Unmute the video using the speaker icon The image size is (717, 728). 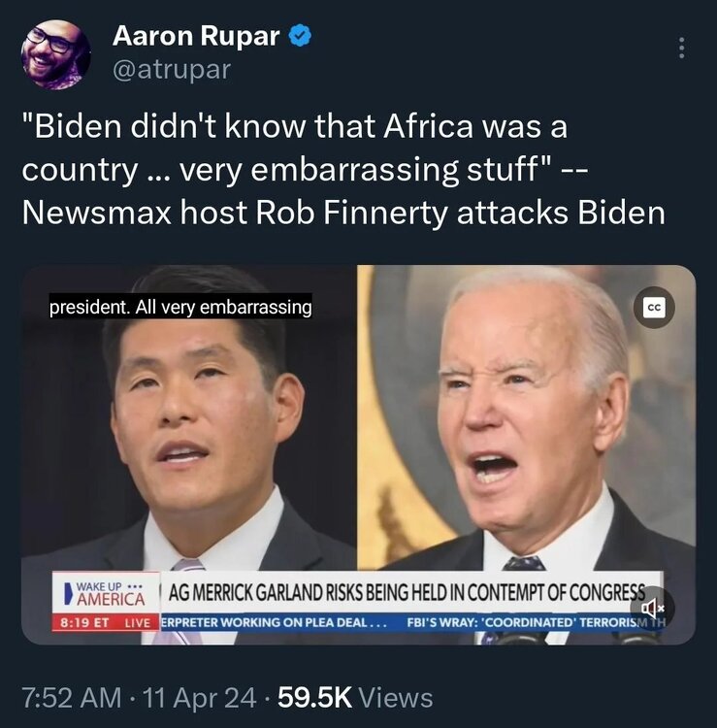tap(652, 607)
